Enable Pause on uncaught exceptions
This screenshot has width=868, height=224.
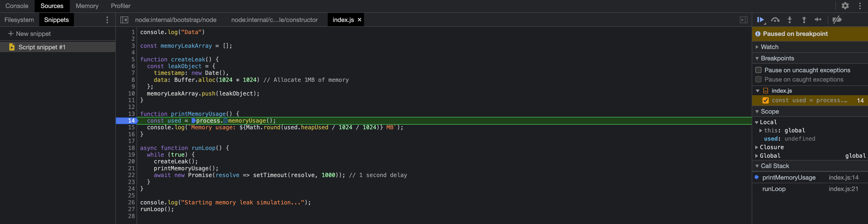[x=758, y=70]
